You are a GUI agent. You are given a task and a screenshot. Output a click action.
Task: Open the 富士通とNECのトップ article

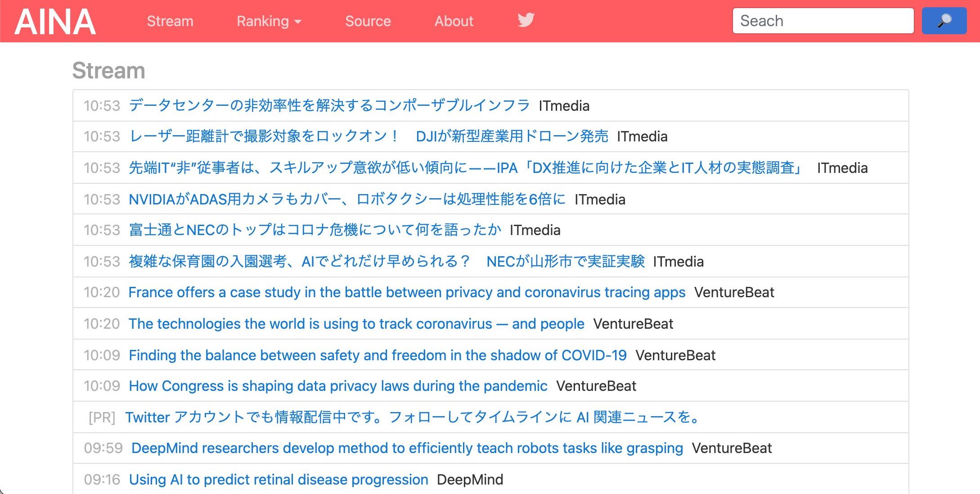tap(315, 230)
